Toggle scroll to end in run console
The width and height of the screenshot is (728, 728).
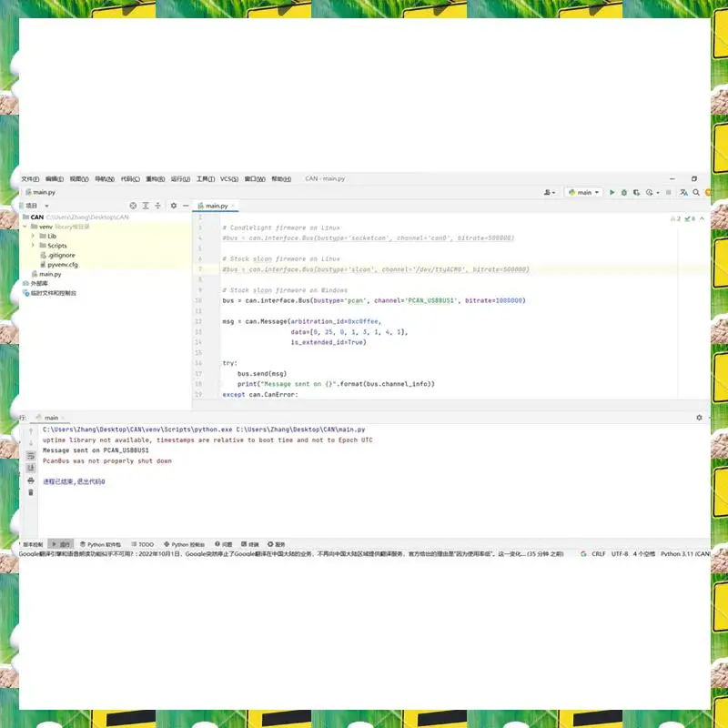31,468
